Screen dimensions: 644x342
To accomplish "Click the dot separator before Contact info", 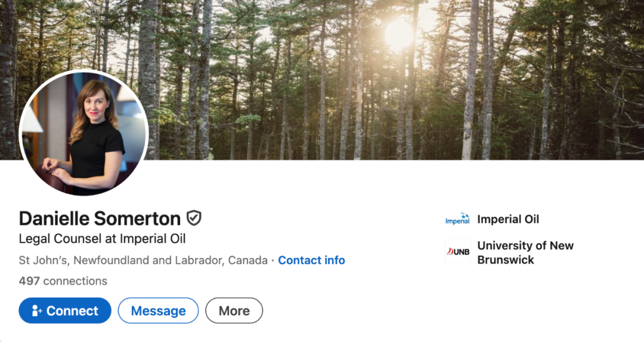I will click(273, 260).
